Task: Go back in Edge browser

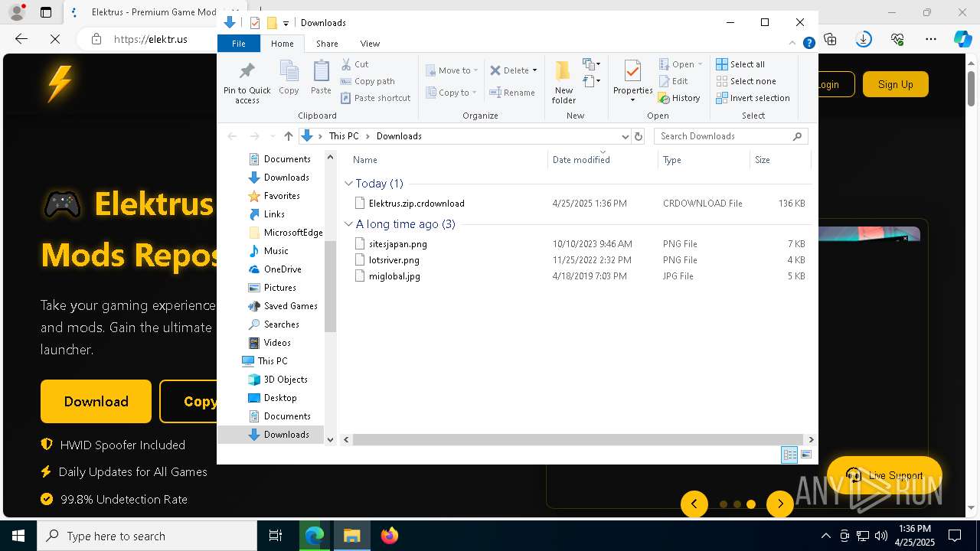Action: (x=21, y=39)
